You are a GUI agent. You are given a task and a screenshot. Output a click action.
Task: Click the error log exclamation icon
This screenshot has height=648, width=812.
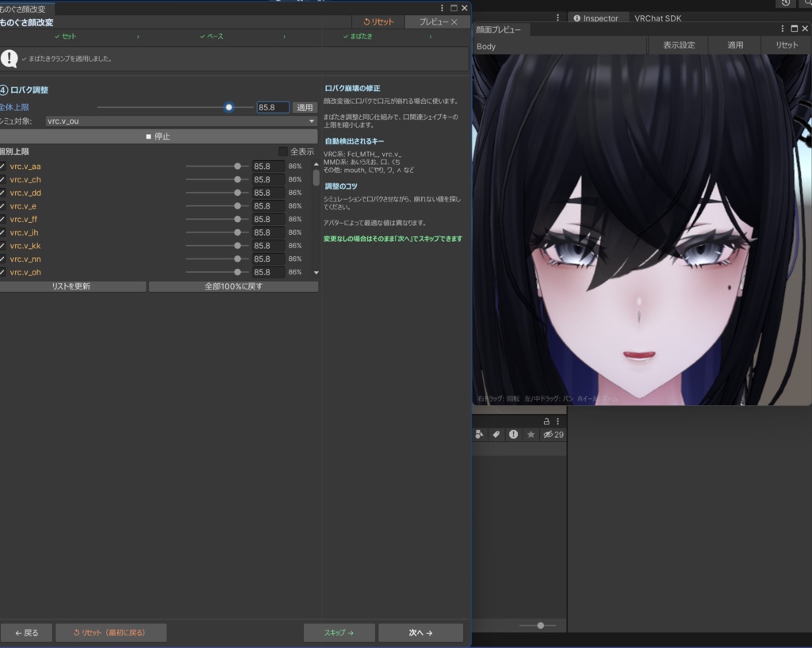513,435
